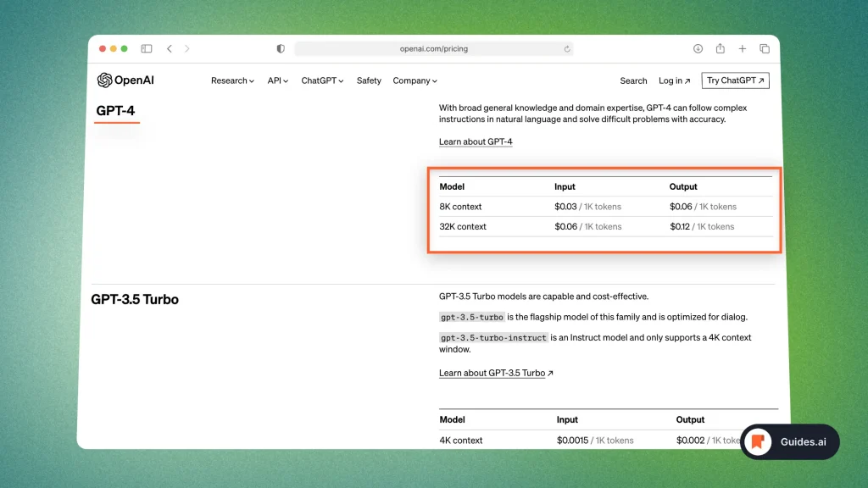868x488 pixels.
Task: Follow the Log in link
Action: [674, 80]
